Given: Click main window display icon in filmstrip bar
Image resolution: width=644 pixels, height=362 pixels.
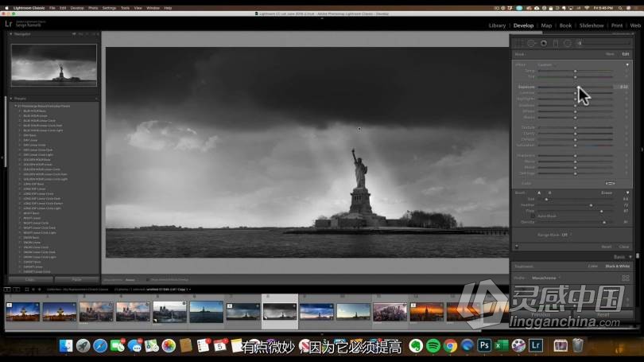Looking at the screenshot, I should [7, 290].
